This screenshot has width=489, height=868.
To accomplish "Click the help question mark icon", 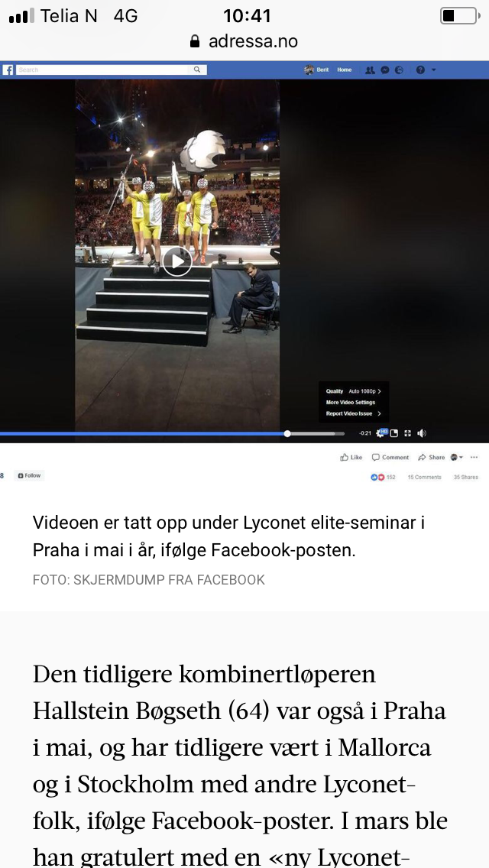I will coord(420,70).
